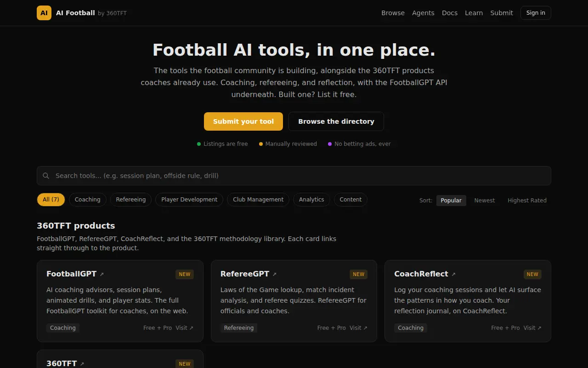Select the Refereeing filter chip
This screenshot has height=368, width=588.
click(131, 200)
